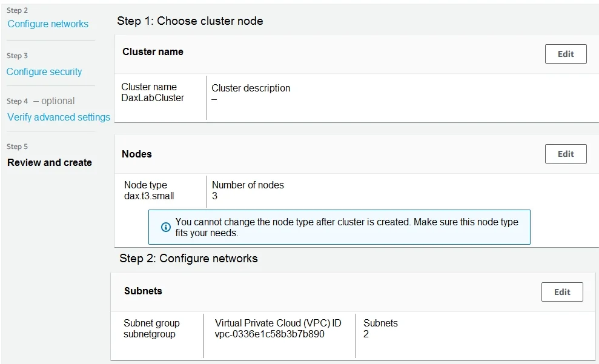
Task: Click the Step 5 label in sidebar
Action: [x=17, y=147]
